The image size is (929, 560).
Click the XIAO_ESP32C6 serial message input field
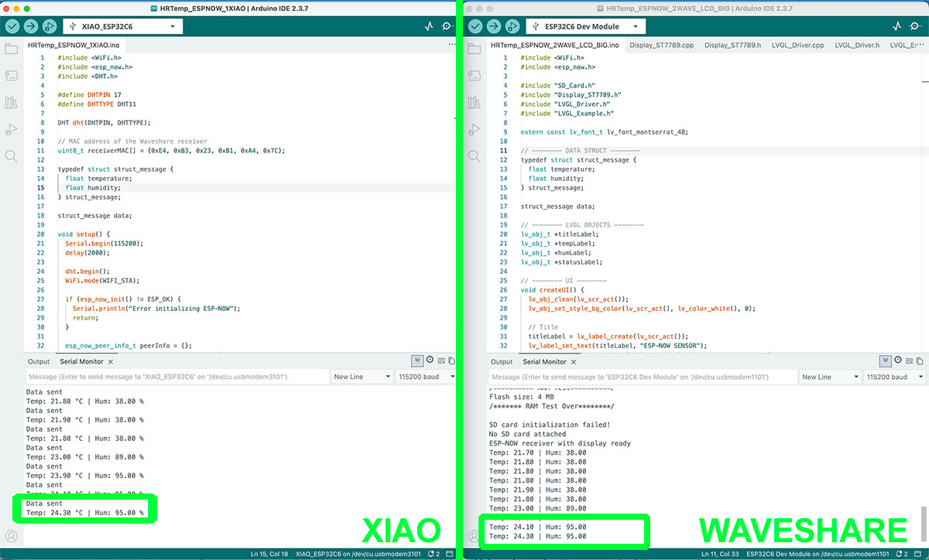(x=177, y=377)
